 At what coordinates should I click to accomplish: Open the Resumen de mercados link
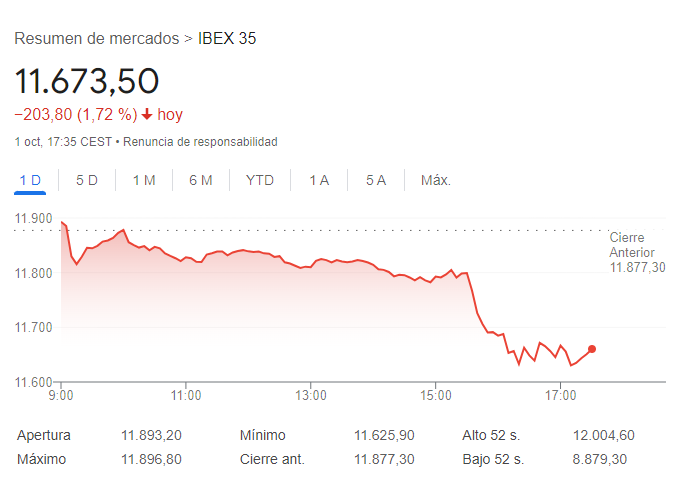pos(96,39)
